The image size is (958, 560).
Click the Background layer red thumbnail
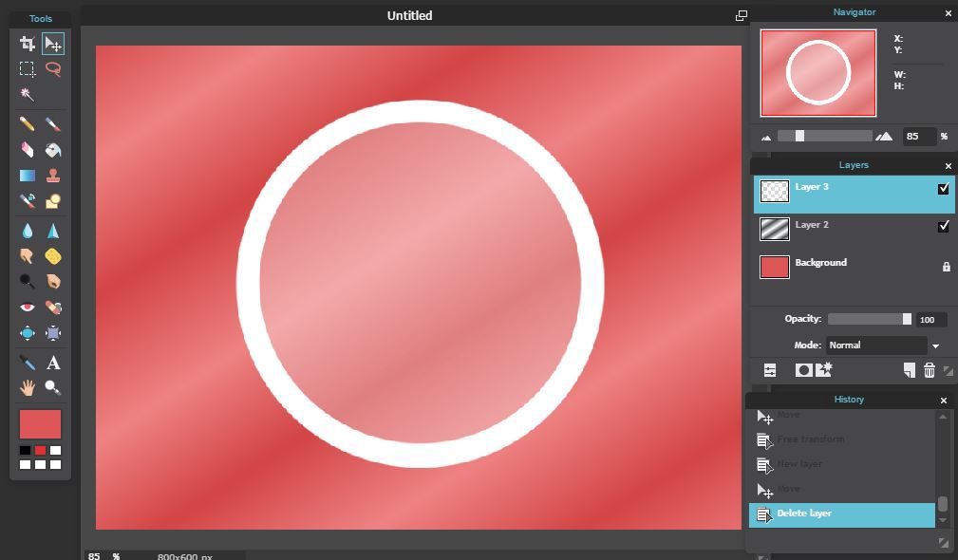click(x=774, y=267)
